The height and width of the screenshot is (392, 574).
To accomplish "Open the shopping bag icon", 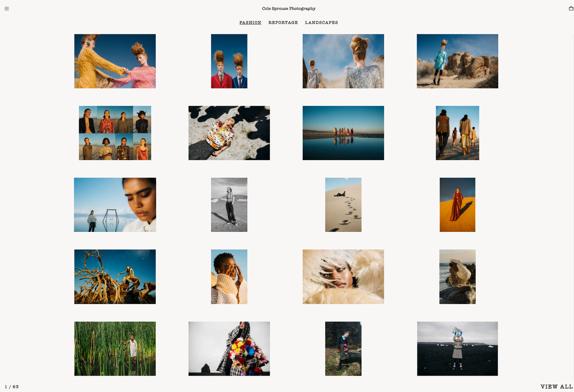I will 571,8.
